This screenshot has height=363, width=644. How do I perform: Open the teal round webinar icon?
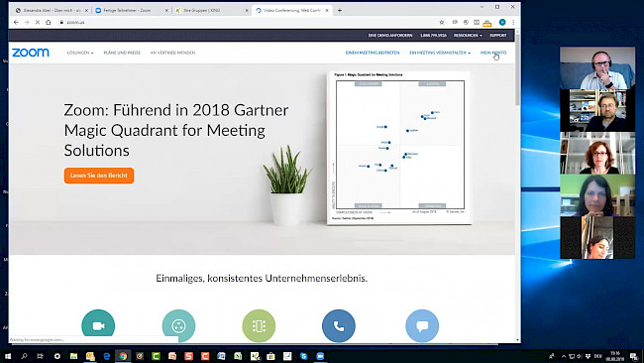[178, 325]
